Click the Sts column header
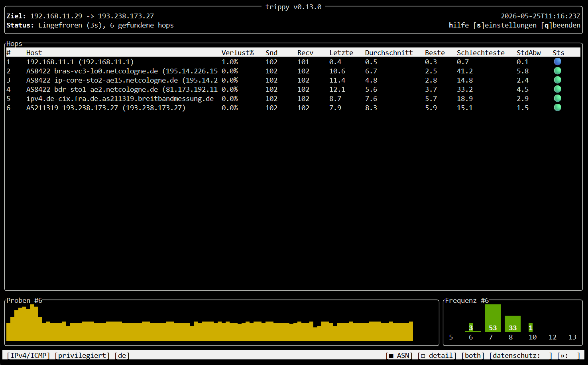The image size is (588, 365). coord(559,53)
